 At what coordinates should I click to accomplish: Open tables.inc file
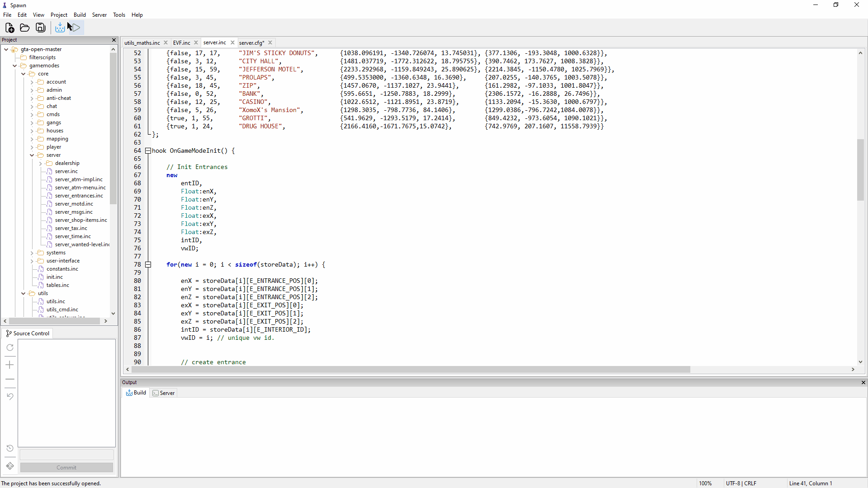point(57,285)
